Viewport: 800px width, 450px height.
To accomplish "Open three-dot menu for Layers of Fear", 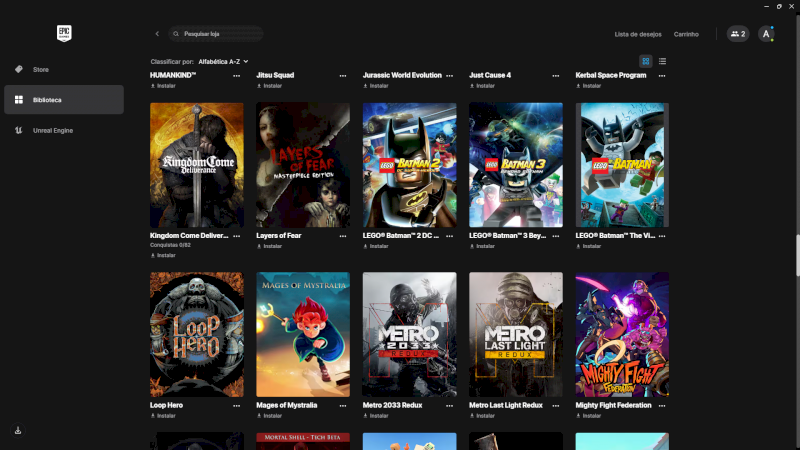I will click(x=343, y=236).
